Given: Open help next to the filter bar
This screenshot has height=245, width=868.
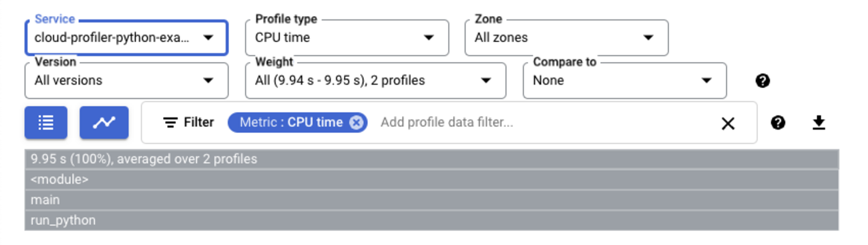Looking at the screenshot, I should [777, 122].
